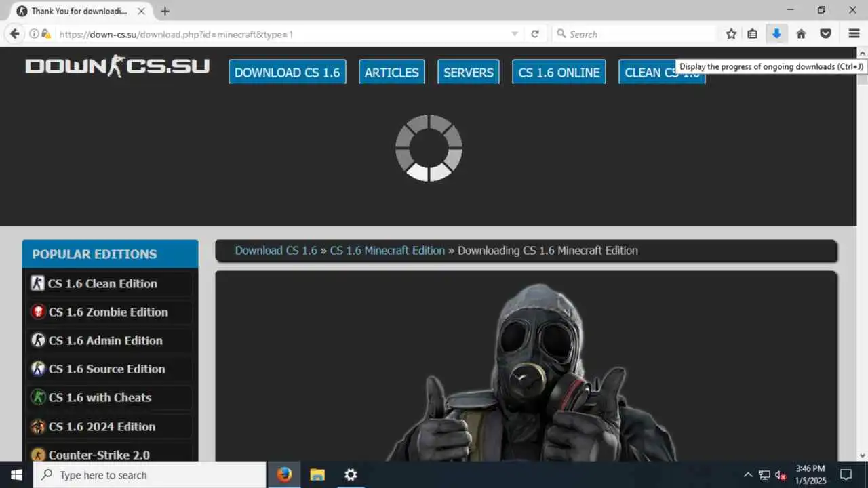Click Source Edition sidebar icon
Image resolution: width=868 pixels, height=488 pixels.
tap(38, 369)
